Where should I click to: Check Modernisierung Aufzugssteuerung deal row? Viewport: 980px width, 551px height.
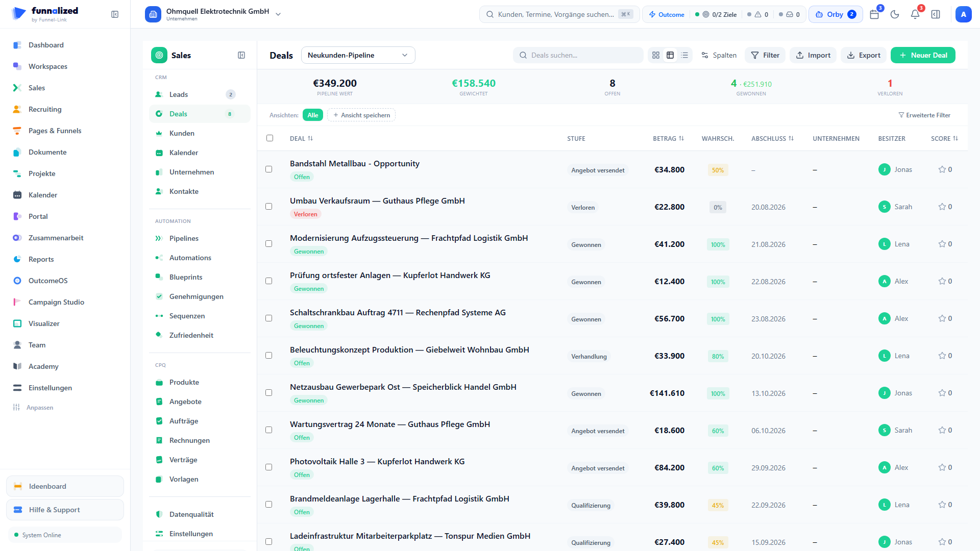coord(269,244)
